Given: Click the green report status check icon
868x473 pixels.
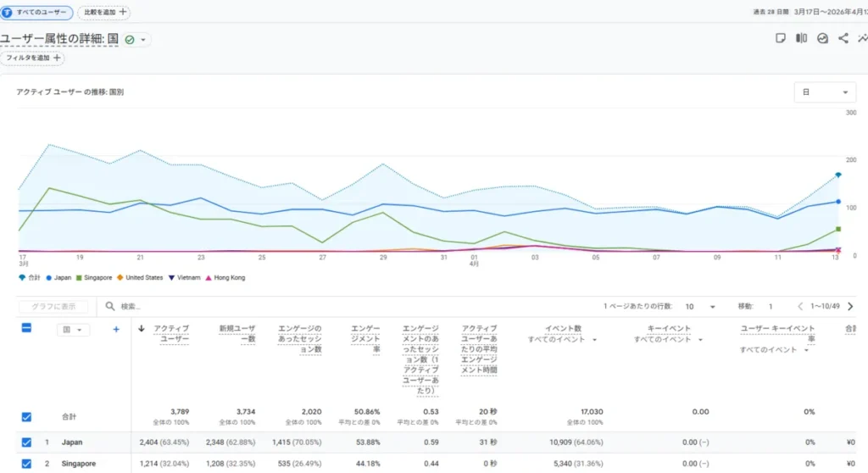Looking at the screenshot, I should [129, 40].
